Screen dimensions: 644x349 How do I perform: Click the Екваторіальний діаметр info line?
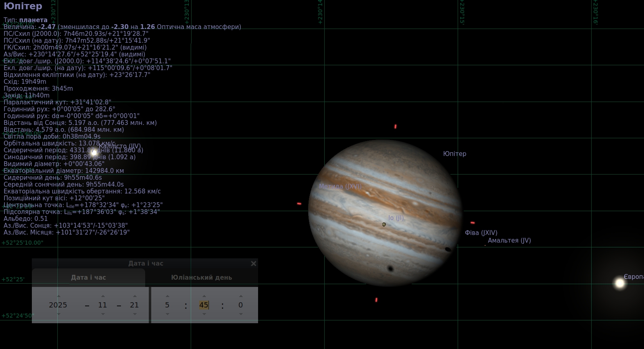click(64, 170)
